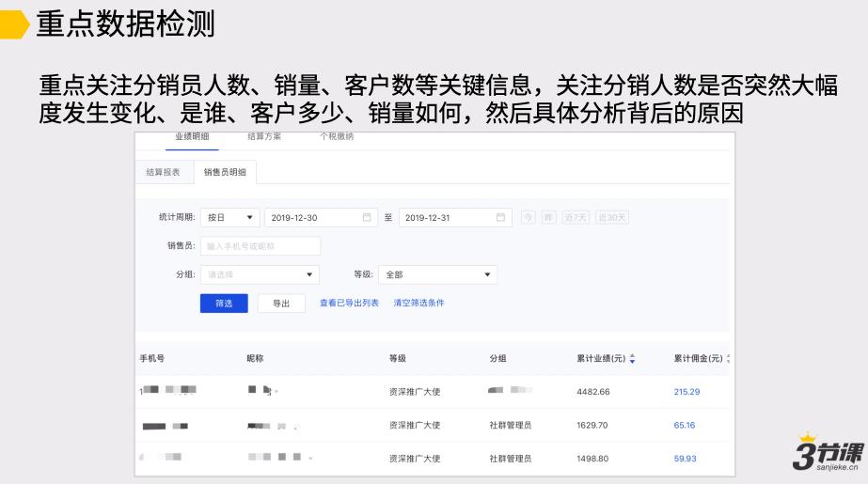The width and height of the screenshot is (868, 484).
Task: Switch to the 个税缴纳 tab
Action: point(337,136)
